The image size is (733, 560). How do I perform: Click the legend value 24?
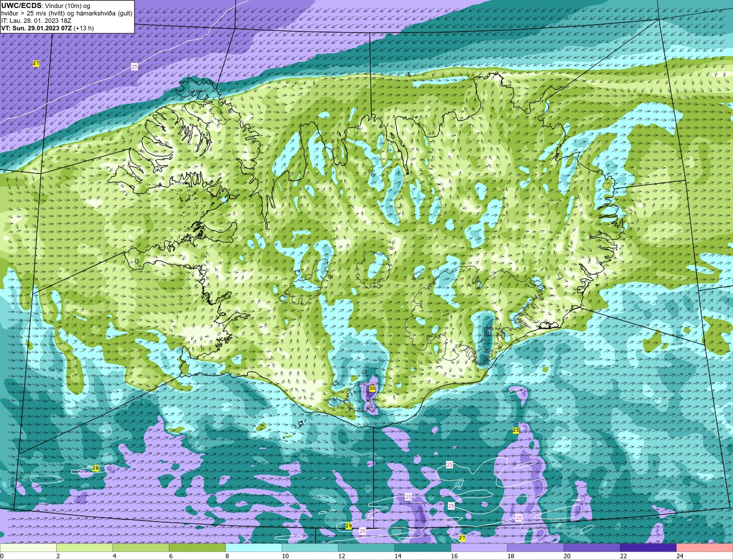tap(680, 556)
